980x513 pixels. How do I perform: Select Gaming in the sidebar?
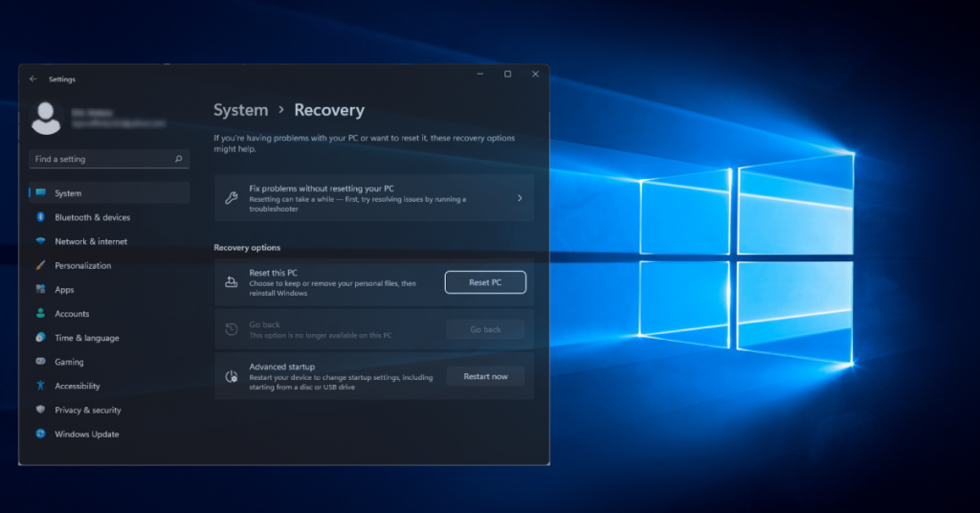[69, 362]
